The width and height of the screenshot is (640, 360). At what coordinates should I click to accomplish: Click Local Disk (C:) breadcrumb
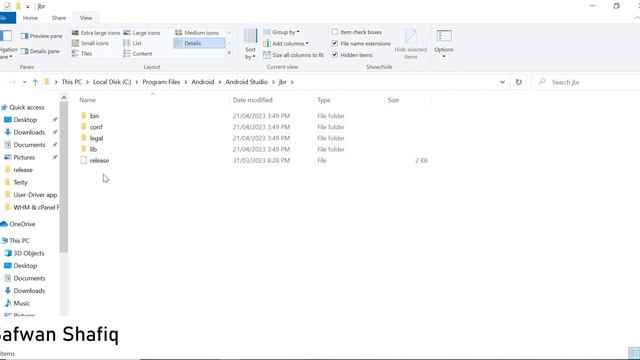112,82
